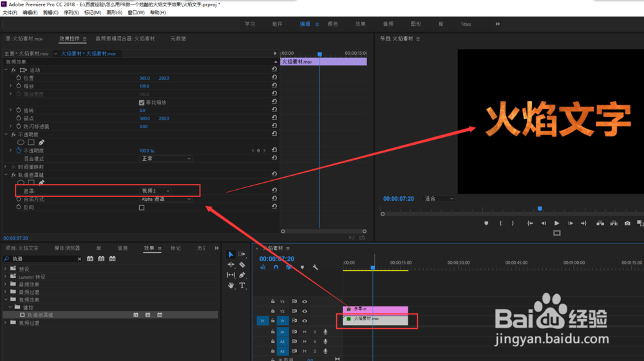Viewport: 644px width, 361px height.
Task: Select the Selection tool arrow
Action: click(231, 254)
